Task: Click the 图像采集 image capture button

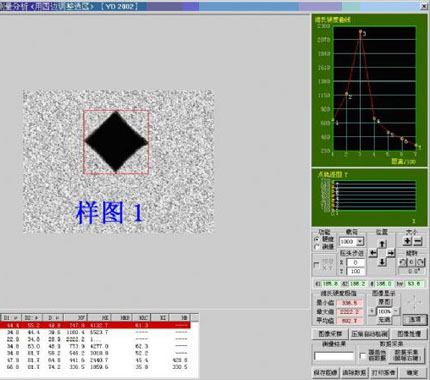Action: click(330, 334)
